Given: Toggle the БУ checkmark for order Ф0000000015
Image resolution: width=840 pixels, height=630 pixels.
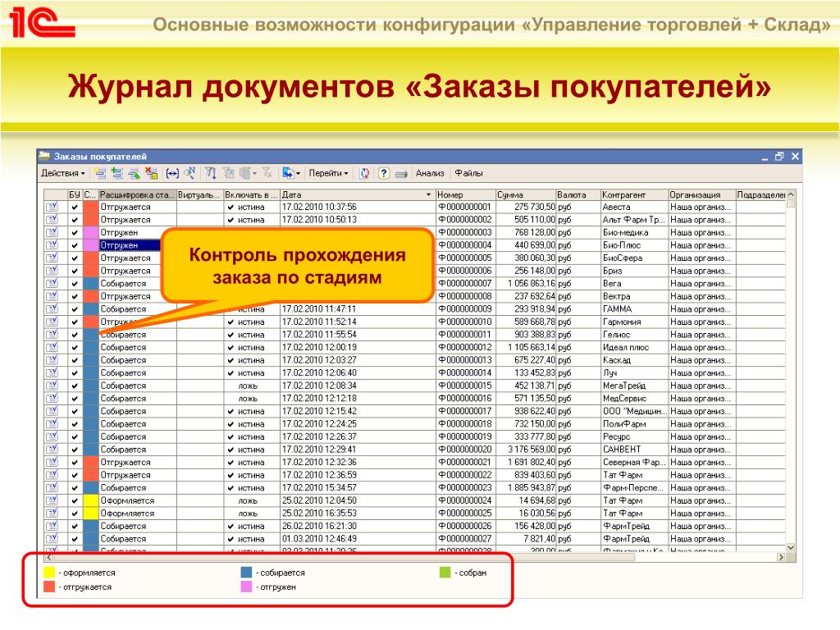Looking at the screenshot, I should (x=75, y=386).
